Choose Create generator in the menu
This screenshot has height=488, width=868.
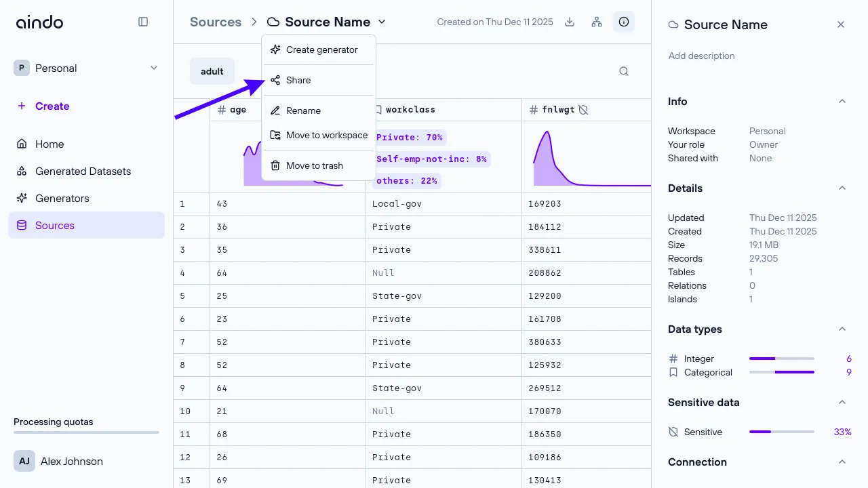(321, 49)
